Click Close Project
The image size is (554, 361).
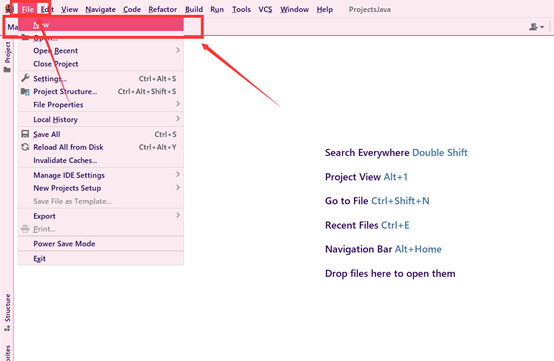101,64
